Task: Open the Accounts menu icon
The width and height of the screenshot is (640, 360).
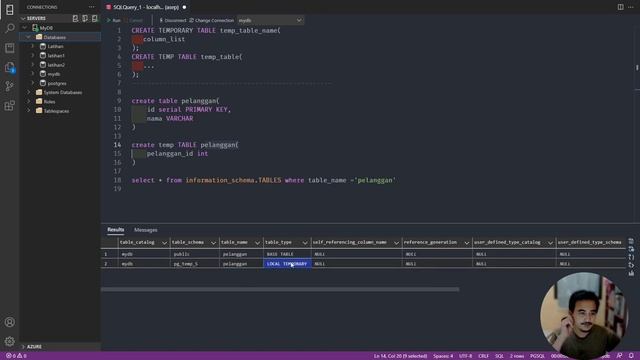Action: (9, 322)
